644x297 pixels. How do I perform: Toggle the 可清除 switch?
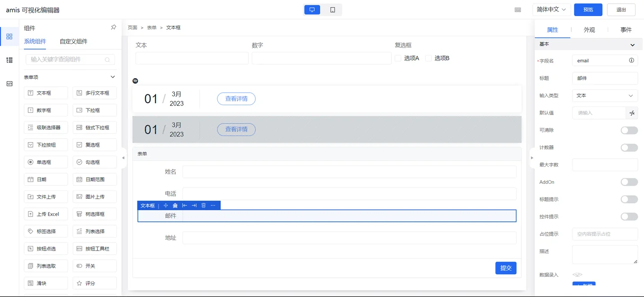coord(629,130)
